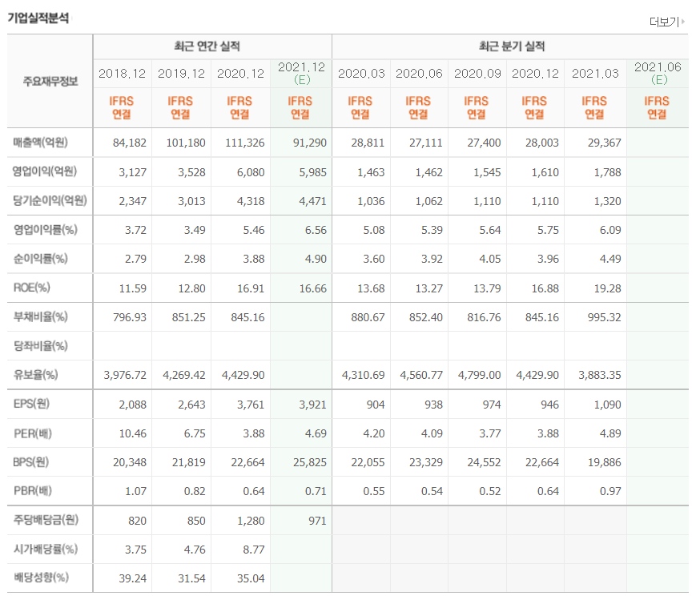The image size is (700, 596).
Task: Click the 2020.09 quarterly column header
Action: pos(477,74)
